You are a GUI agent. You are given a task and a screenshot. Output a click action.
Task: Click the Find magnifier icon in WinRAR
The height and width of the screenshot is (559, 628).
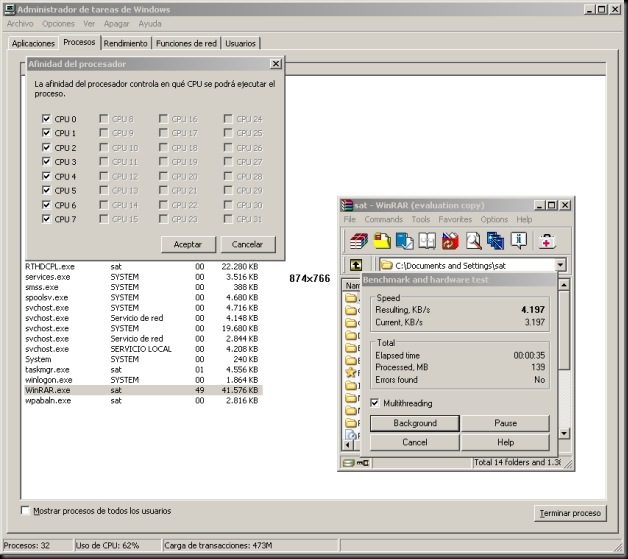[x=473, y=241]
